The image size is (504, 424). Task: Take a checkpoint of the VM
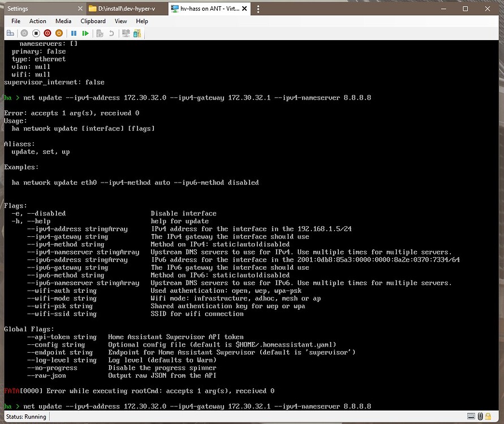pyautogui.click(x=100, y=33)
